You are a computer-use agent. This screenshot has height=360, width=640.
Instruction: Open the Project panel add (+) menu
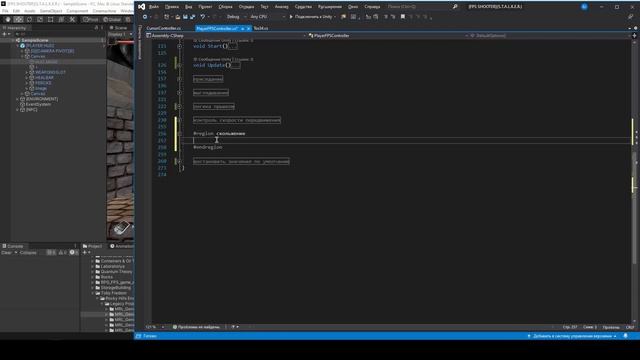click(85, 253)
